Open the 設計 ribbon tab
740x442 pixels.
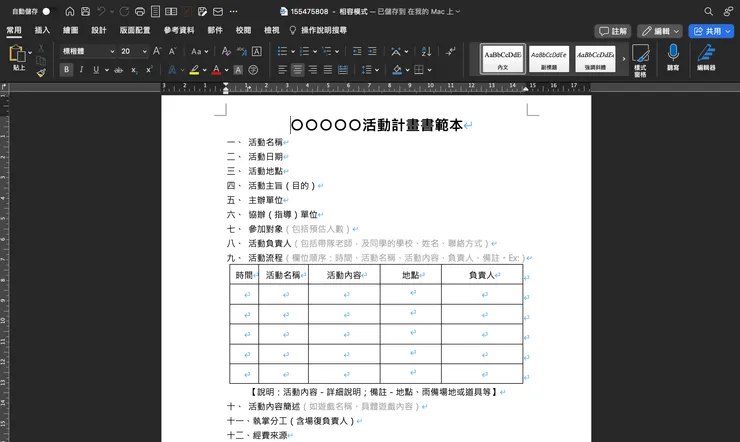99,30
